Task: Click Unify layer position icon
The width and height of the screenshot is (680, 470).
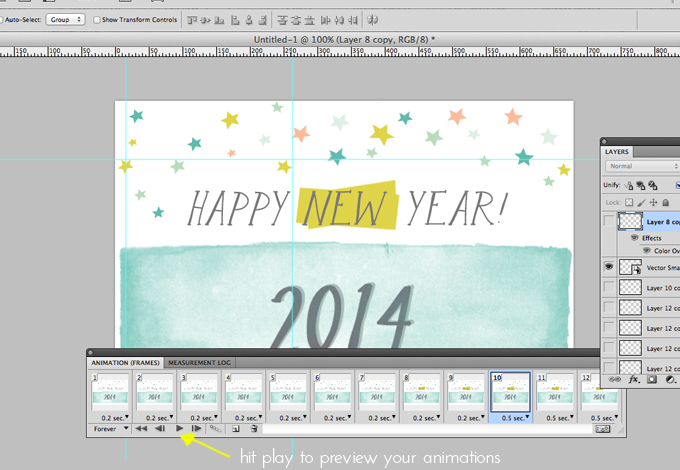Action: 628,186
